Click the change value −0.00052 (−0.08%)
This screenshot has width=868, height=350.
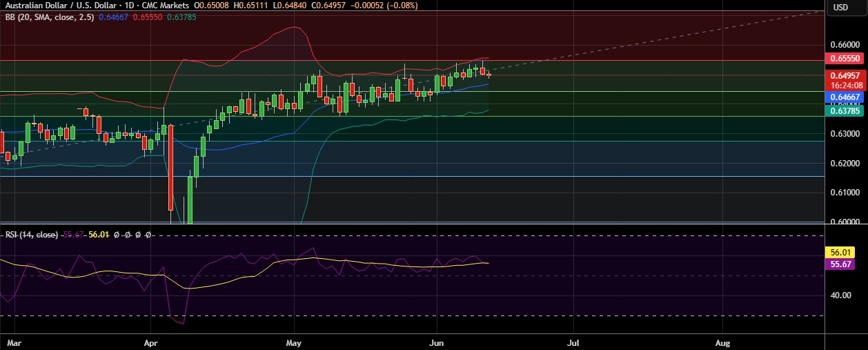click(384, 6)
